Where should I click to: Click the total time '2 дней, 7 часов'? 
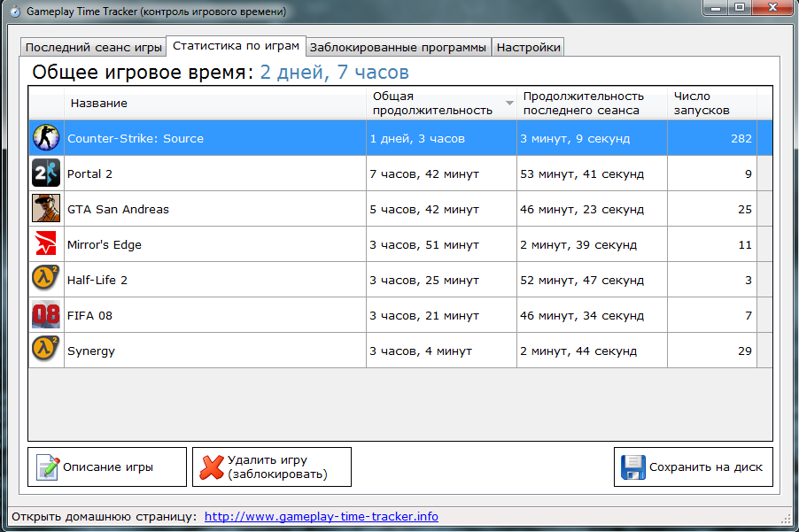click(334, 73)
